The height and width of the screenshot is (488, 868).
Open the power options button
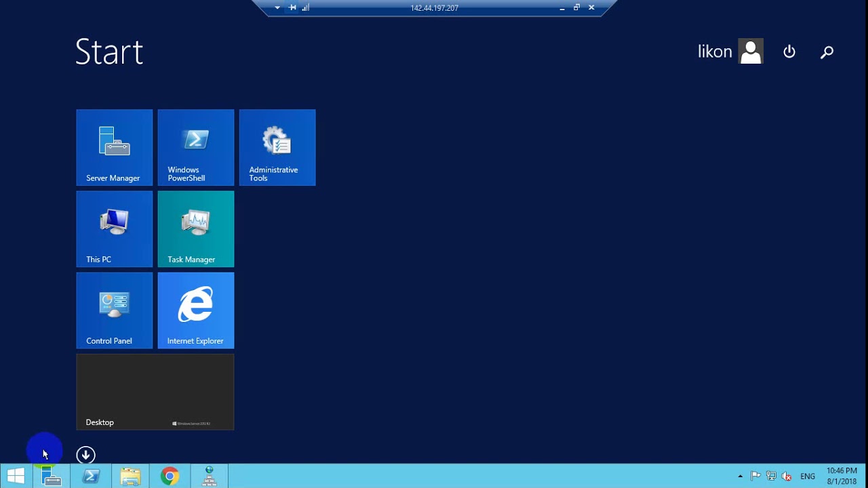click(x=789, y=52)
